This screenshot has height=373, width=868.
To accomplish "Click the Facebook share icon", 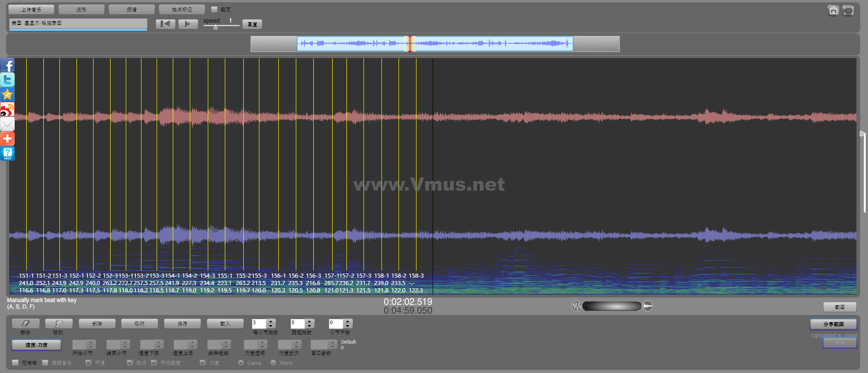I will point(7,65).
